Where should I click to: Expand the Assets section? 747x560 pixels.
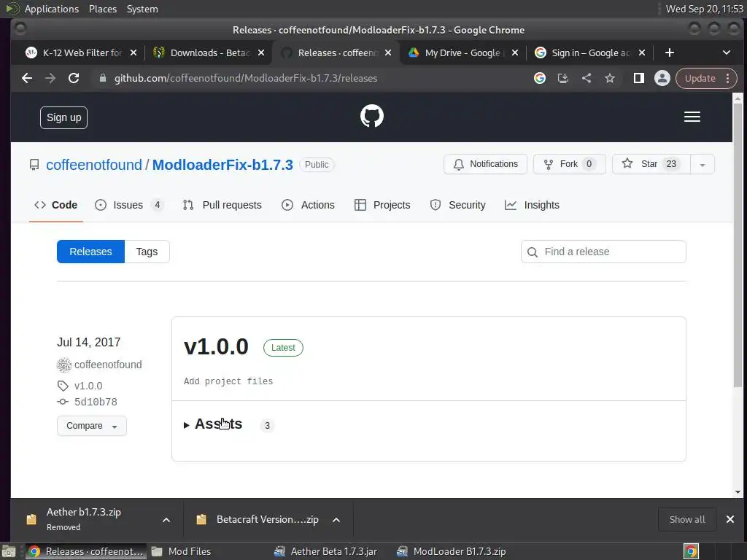pos(214,424)
